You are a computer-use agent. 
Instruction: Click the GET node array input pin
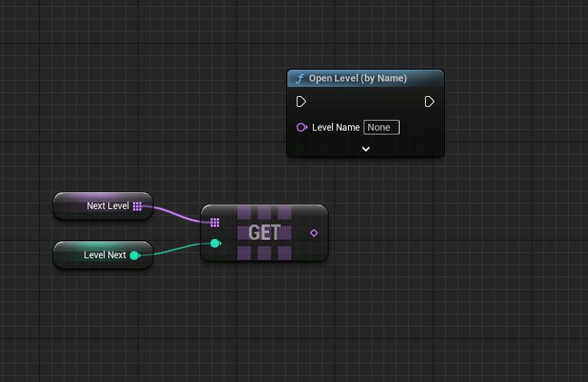(x=215, y=223)
